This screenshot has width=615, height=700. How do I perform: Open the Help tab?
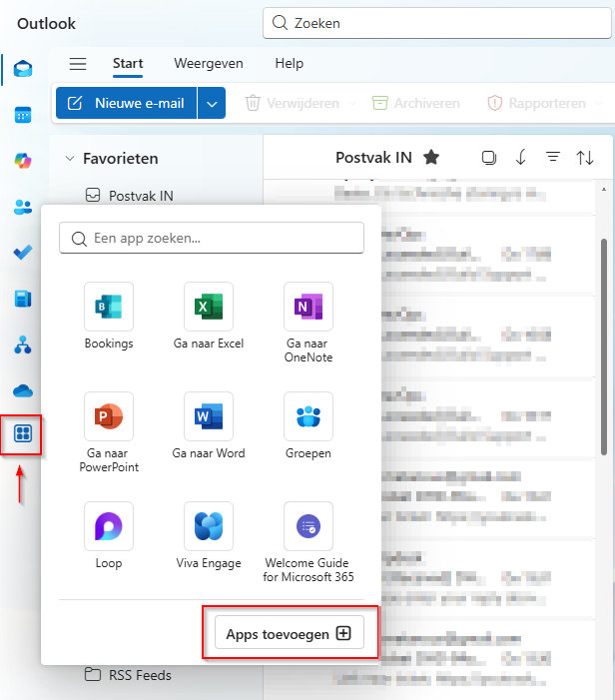coord(289,64)
